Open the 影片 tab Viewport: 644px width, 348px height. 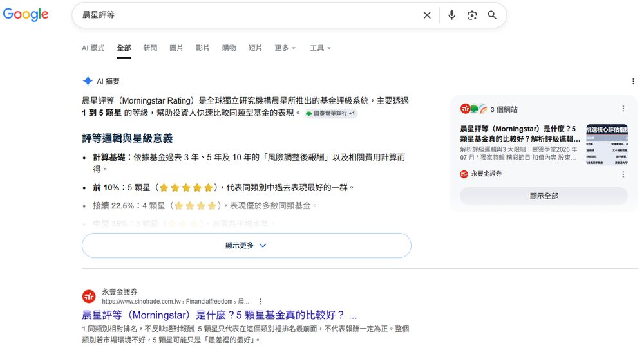202,48
